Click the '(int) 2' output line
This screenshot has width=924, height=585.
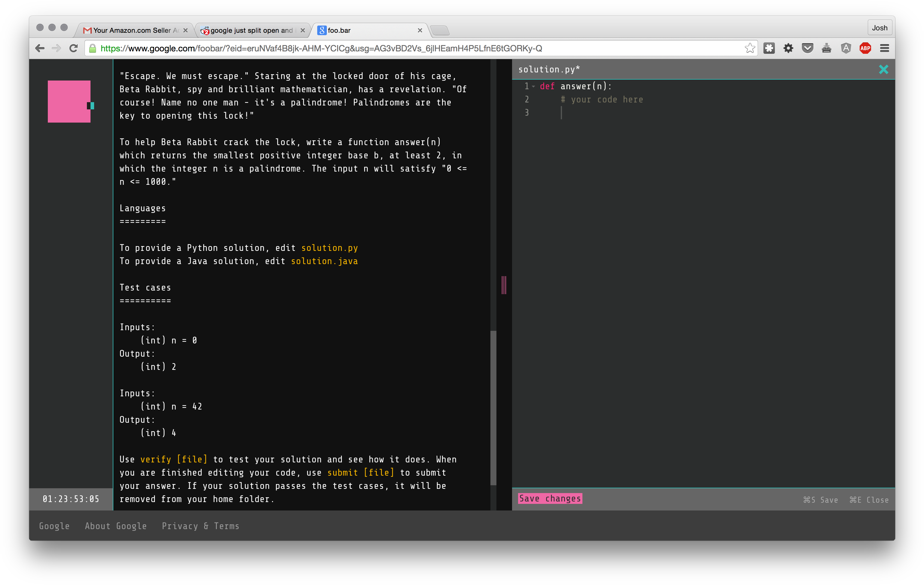click(x=158, y=367)
